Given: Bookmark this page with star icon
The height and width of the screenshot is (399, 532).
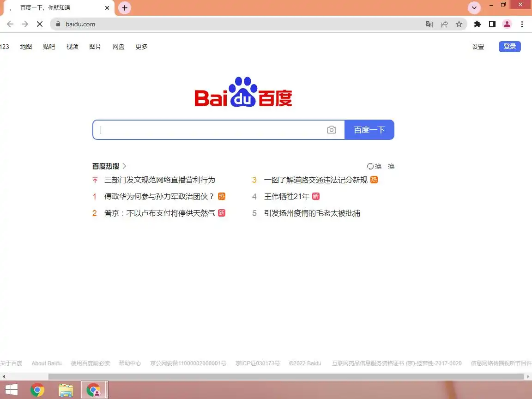Looking at the screenshot, I should point(459,24).
